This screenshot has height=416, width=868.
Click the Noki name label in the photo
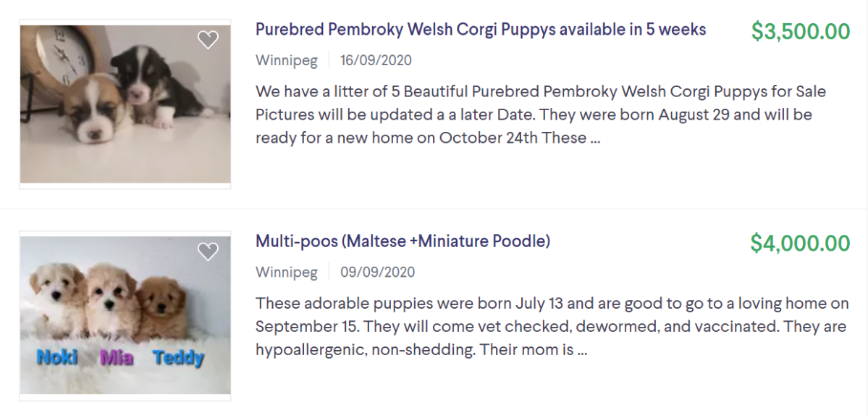(x=57, y=357)
